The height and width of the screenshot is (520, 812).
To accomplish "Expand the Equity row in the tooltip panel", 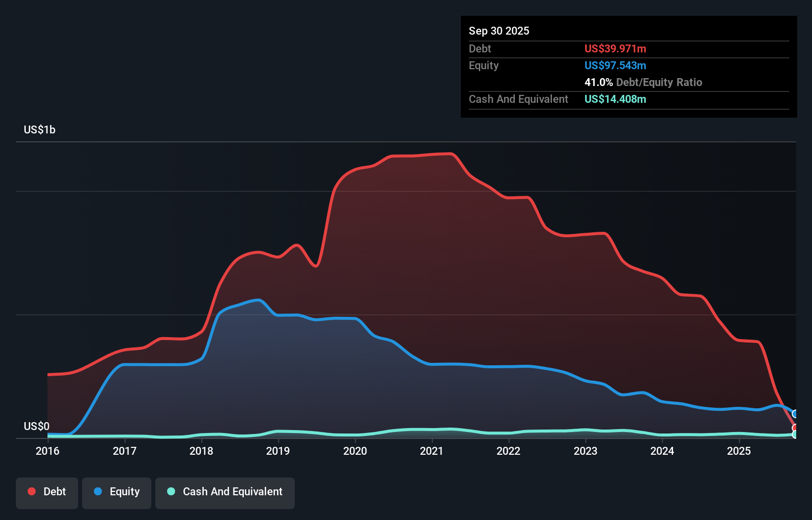I will pyautogui.click(x=483, y=65).
